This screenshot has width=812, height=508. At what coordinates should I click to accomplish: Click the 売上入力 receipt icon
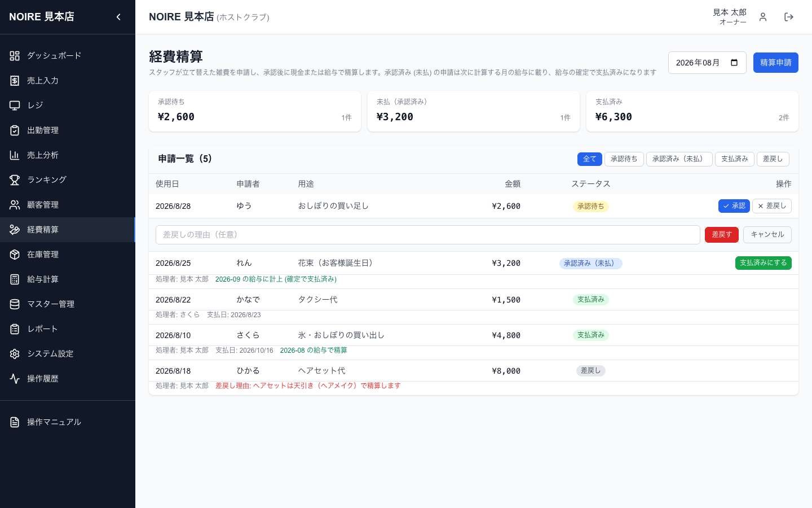[x=15, y=81]
